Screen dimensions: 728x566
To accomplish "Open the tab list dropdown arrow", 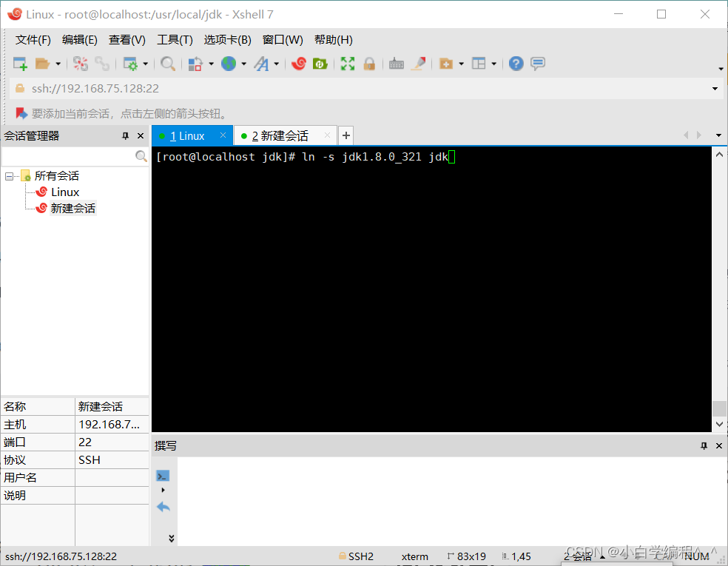I will click(x=718, y=135).
